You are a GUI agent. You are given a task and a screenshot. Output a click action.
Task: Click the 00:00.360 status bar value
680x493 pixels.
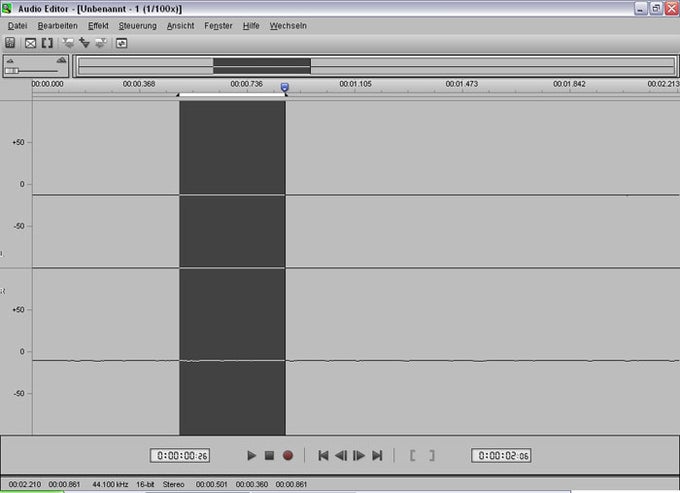[x=252, y=484]
